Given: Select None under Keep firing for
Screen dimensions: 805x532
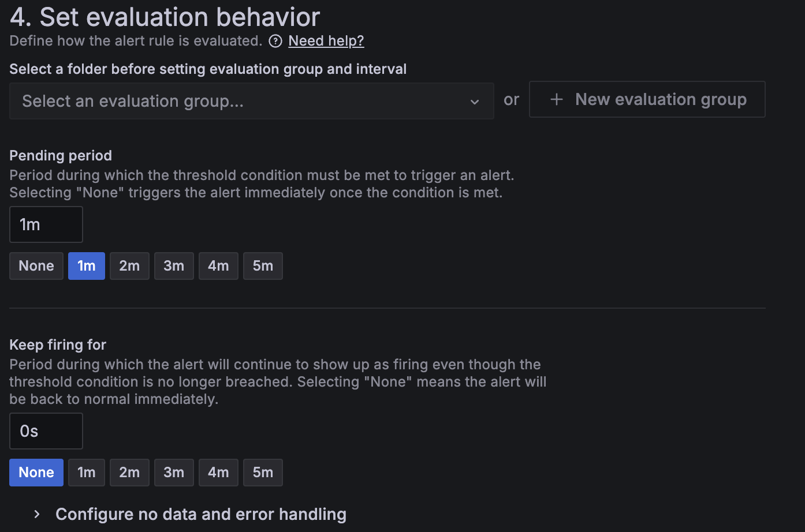Looking at the screenshot, I should (36, 472).
